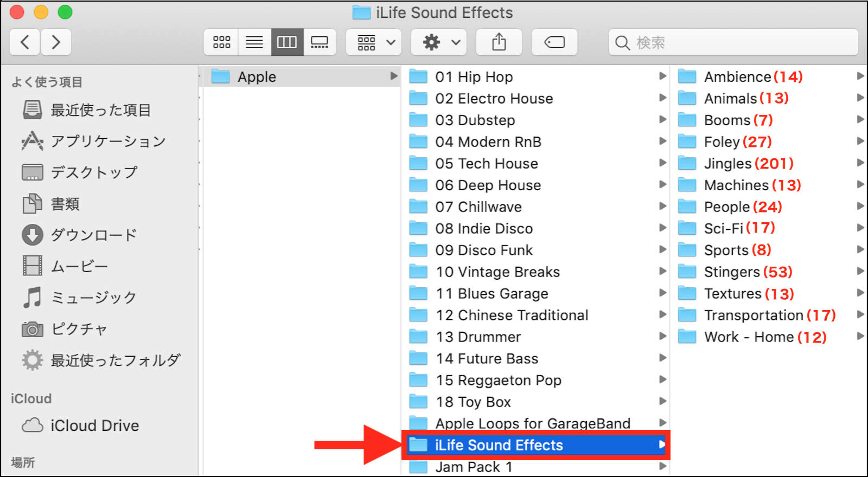
Task: Open the Booms sound effects folder
Action: point(770,120)
